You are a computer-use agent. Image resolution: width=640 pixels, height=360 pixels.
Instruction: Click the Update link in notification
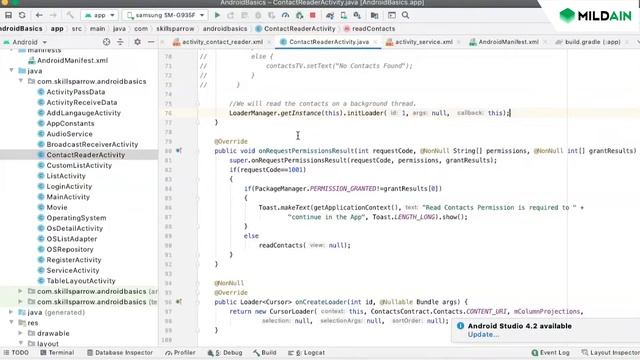(x=483, y=334)
